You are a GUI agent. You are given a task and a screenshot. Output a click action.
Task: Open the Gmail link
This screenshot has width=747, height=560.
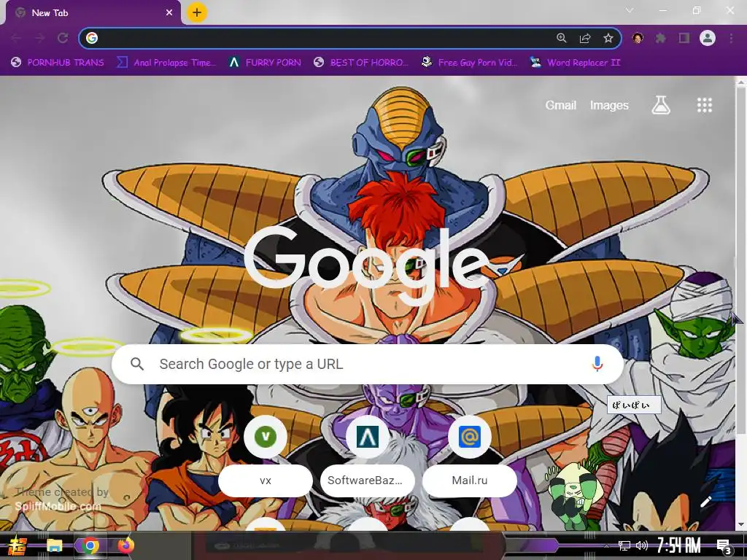click(x=561, y=105)
